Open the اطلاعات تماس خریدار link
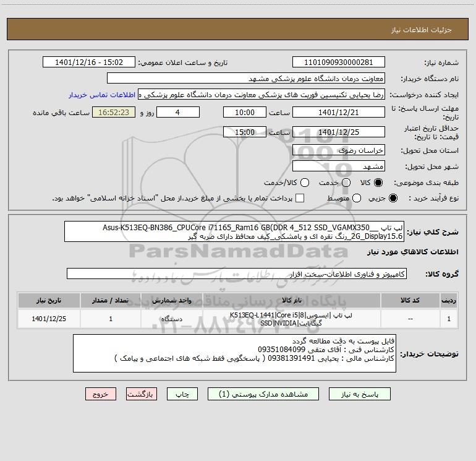Screen dimensions: 476x461 pyautogui.click(x=102, y=95)
